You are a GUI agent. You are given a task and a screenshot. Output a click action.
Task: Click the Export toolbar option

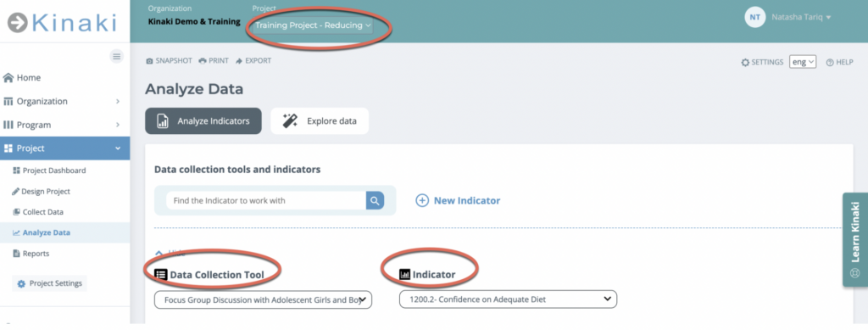(x=253, y=61)
